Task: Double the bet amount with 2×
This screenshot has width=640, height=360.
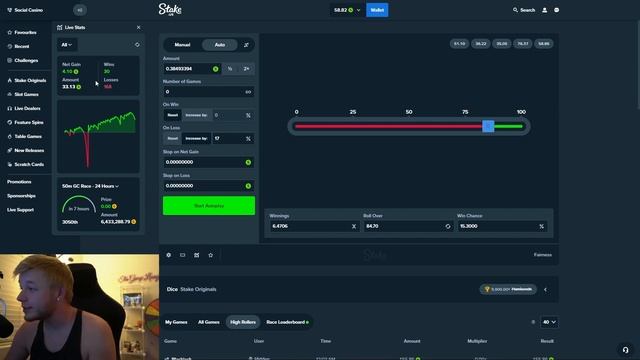Action: coord(246,69)
